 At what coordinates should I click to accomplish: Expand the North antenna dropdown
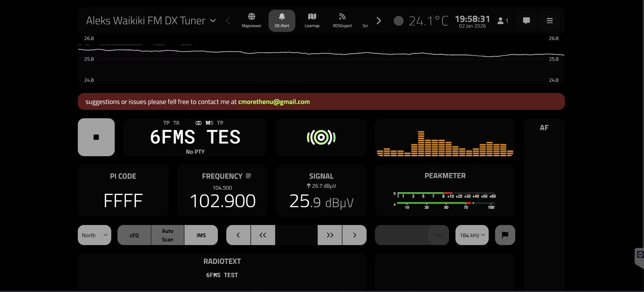tap(94, 235)
